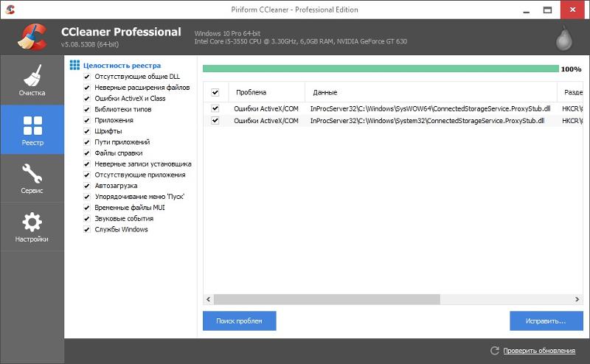Click the title bar CCleaner app icon
The width and height of the screenshot is (590, 364).
tap(10, 10)
